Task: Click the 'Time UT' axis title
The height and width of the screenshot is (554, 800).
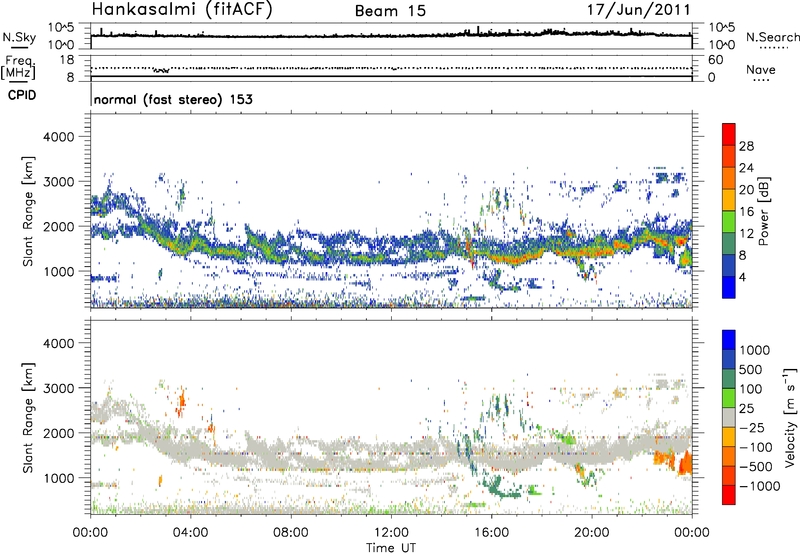Action: click(391, 547)
